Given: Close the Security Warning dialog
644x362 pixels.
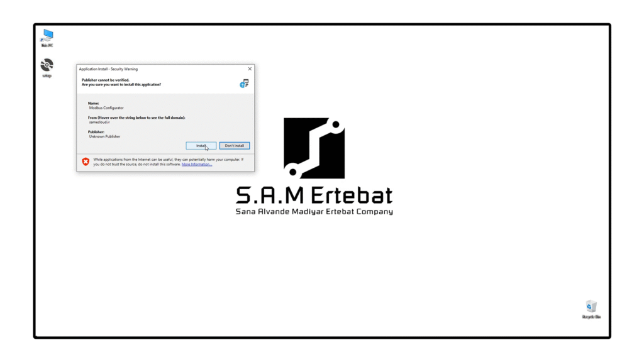Looking at the screenshot, I should (x=250, y=69).
